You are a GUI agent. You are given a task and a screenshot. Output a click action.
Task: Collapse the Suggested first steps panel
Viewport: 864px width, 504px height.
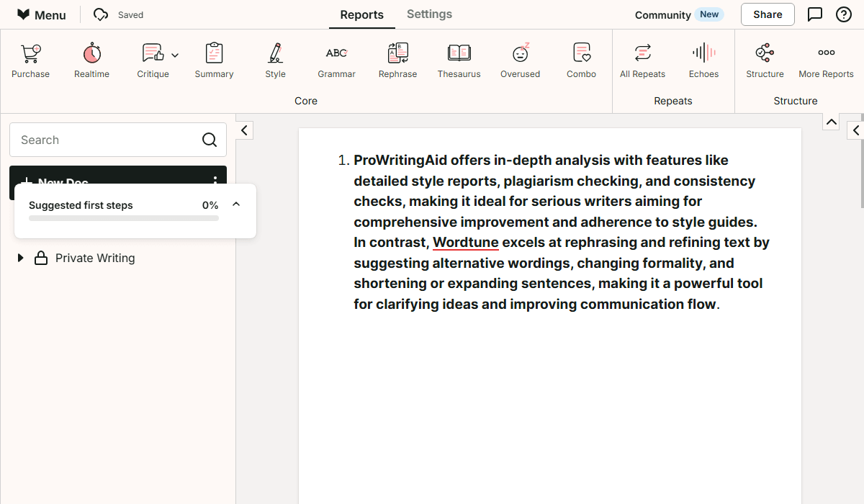(x=236, y=204)
